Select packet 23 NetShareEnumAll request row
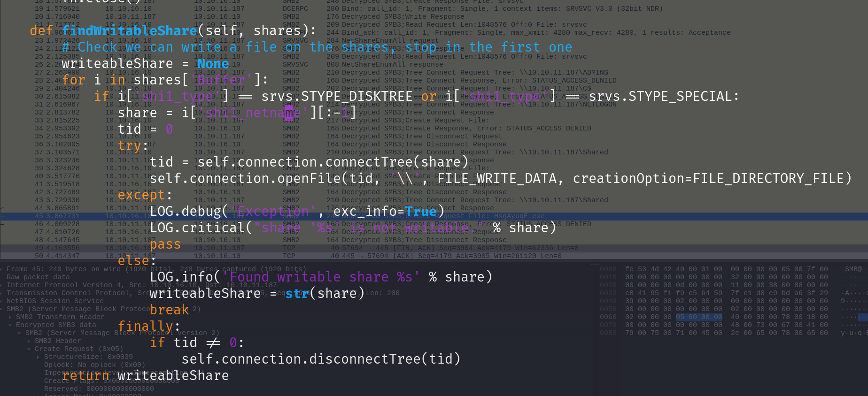This screenshot has height=396, width=868. 434,40
